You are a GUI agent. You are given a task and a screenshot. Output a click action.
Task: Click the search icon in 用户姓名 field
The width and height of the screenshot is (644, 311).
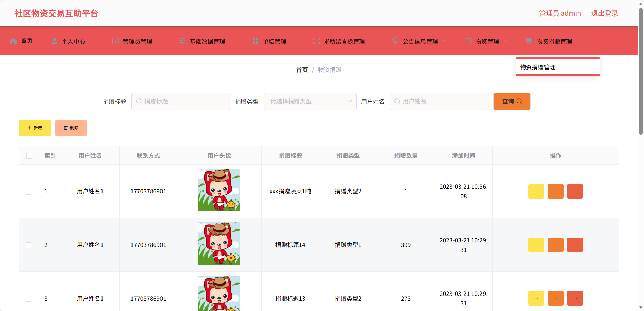point(397,101)
